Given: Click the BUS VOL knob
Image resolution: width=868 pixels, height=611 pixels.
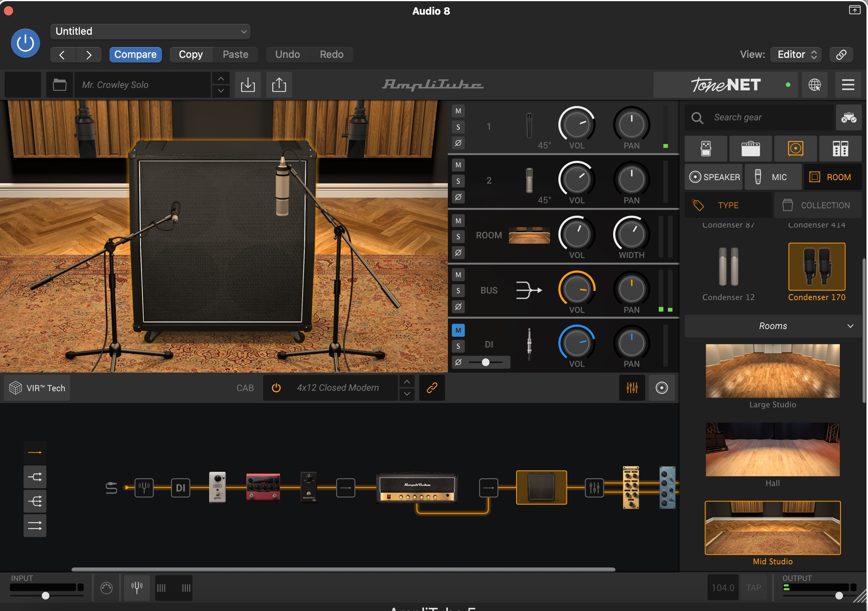Looking at the screenshot, I should point(577,289).
